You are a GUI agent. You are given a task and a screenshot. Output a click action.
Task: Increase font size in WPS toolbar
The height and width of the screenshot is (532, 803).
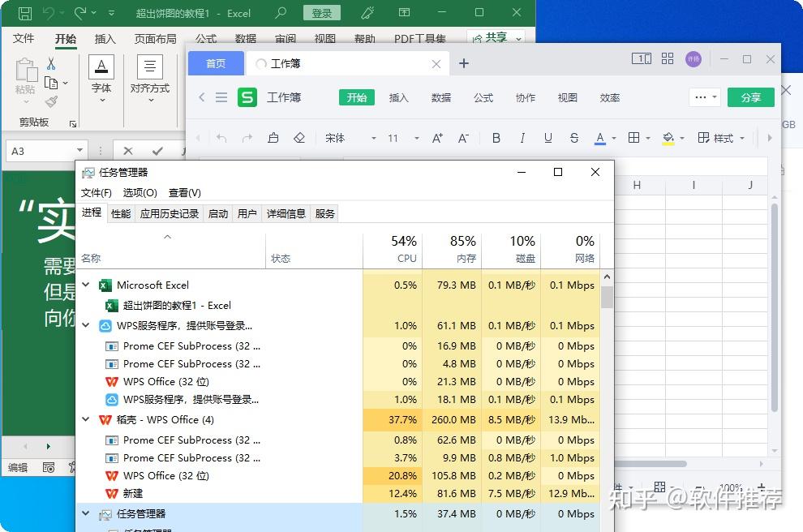(x=437, y=138)
